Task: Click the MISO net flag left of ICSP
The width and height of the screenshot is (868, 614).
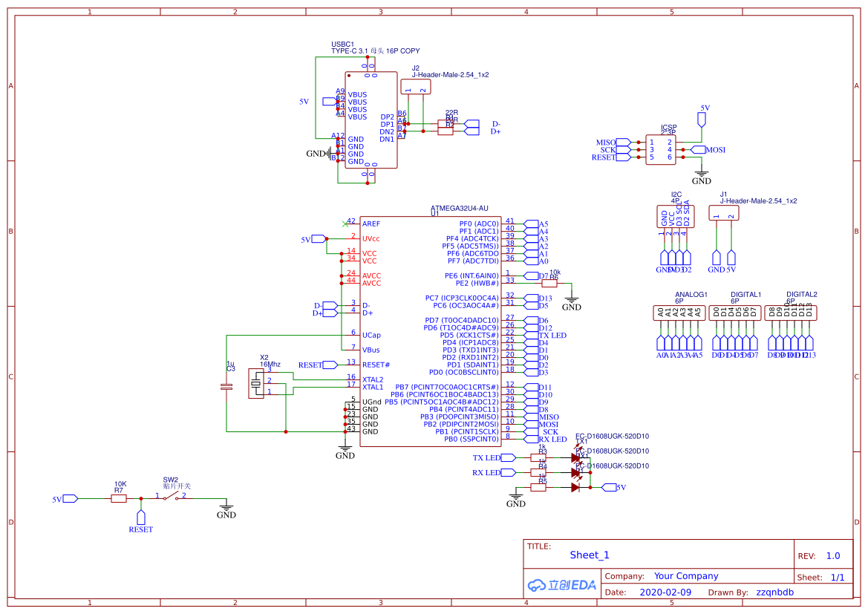Action: coord(623,143)
